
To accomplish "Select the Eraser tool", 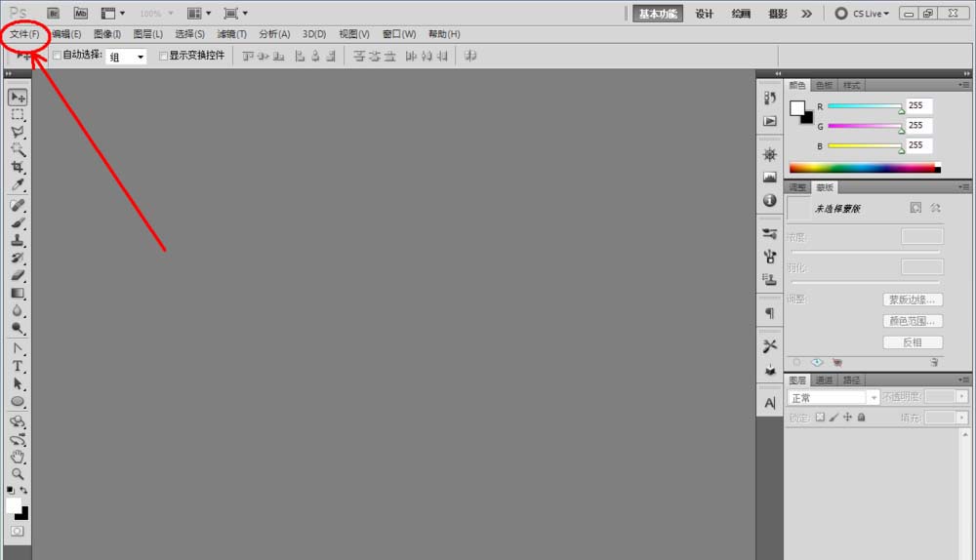I will tap(18, 275).
